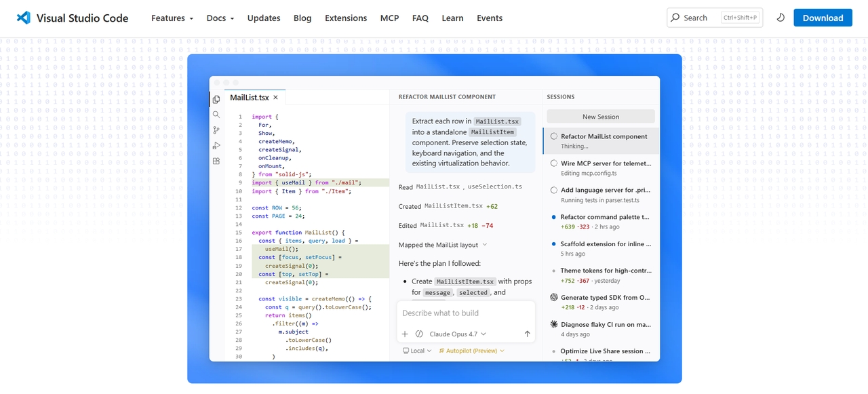Click the icon beside Generate typed SDK
Image resolution: width=868 pixels, height=394 pixels.
pyautogui.click(x=554, y=297)
